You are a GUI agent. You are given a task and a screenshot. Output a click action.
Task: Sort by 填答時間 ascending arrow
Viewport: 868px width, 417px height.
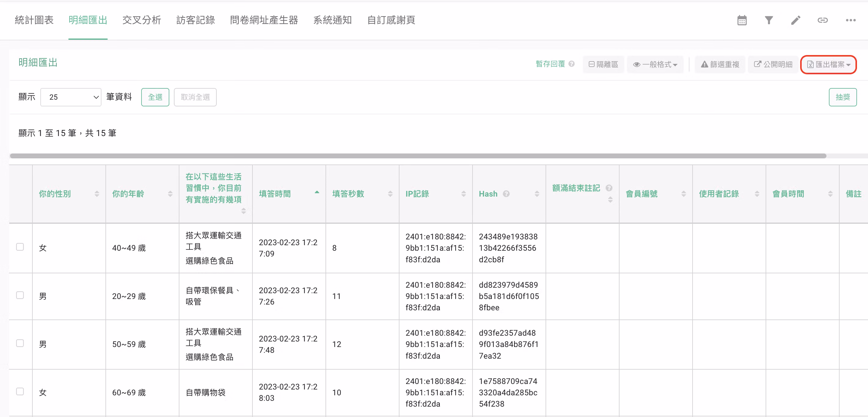coord(317,193)
